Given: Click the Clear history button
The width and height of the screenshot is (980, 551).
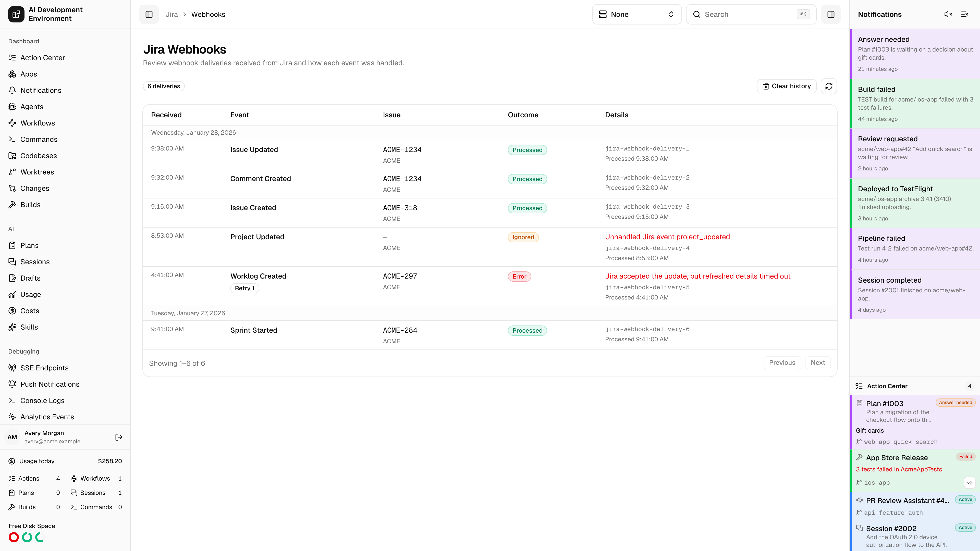Looking at the screenshot, I should tap(786, 86).
